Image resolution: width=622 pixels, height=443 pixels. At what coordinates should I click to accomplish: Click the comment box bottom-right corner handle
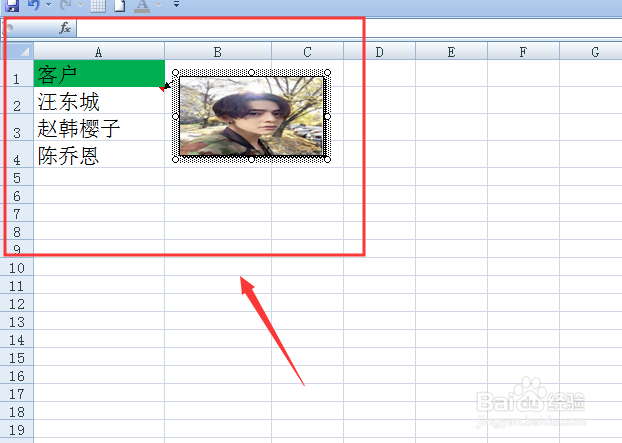327,159
